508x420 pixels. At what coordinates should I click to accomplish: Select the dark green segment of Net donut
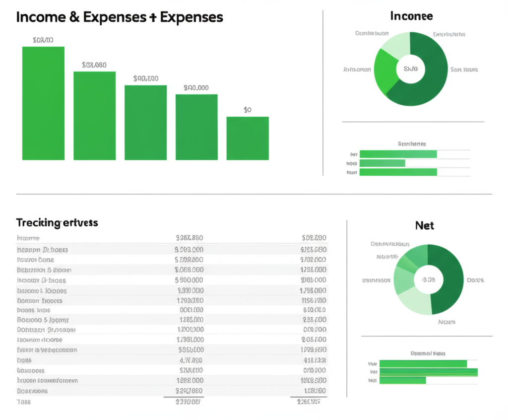pyautogui.click(x=446, y=278)
